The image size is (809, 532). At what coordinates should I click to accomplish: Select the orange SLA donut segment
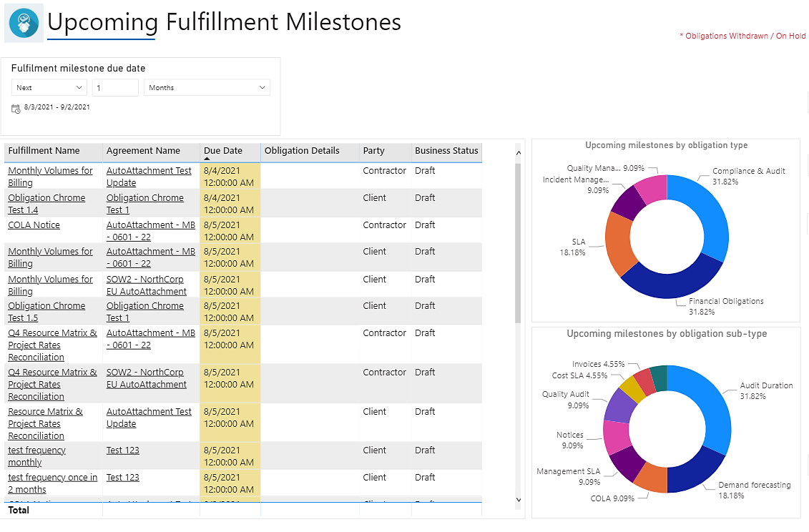[619, 243]
